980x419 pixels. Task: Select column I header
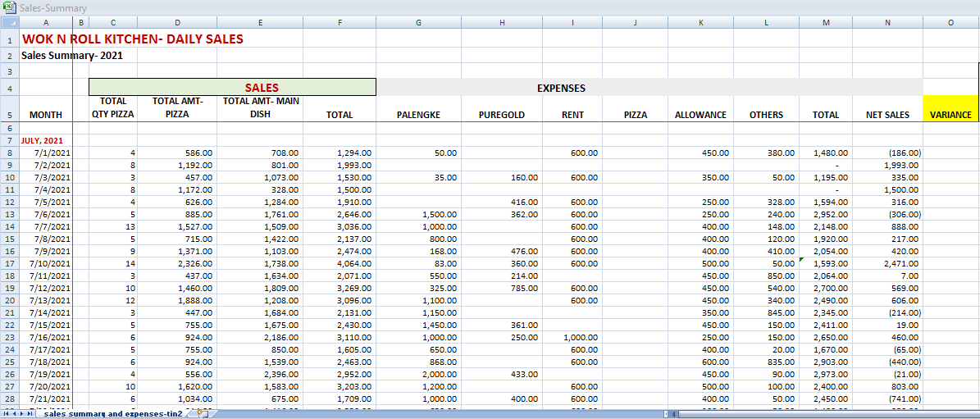tap(572, 22)
